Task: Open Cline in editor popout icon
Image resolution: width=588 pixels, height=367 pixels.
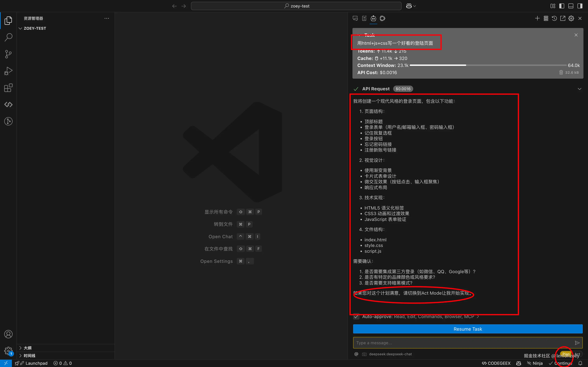Action: 563,19
